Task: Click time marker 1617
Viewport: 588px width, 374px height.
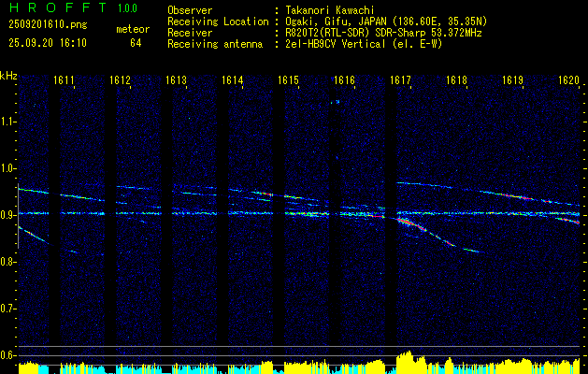Action: click(400, 79)
